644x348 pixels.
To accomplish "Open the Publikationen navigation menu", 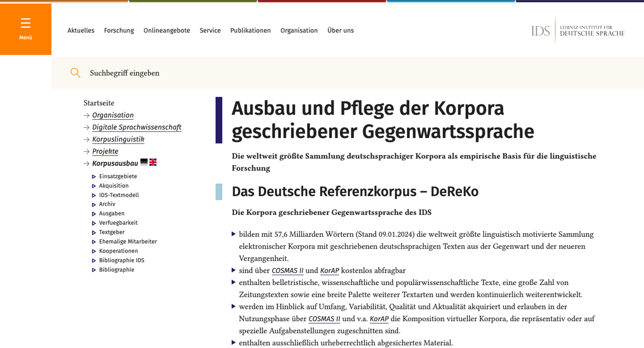I will pos(250,30).
